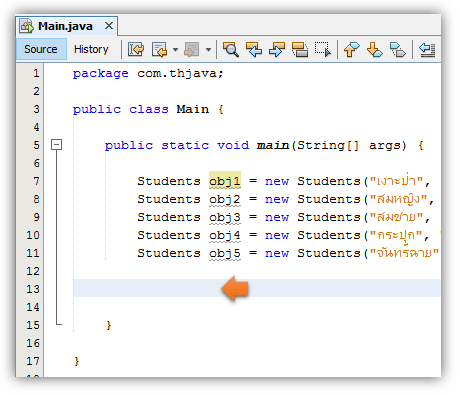The width and height of the screenshot is (460, 395).
Task: Click the obj5 variable name
Action: point(225,253)
